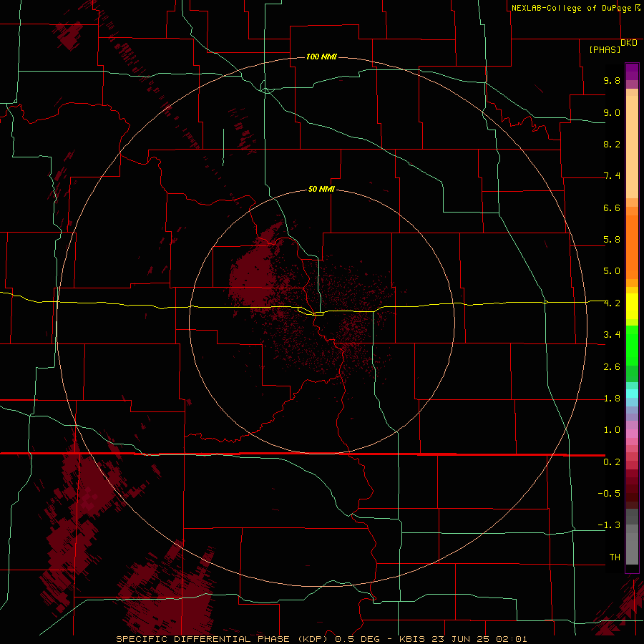Select the -1.3 scale label

(609, 525)
